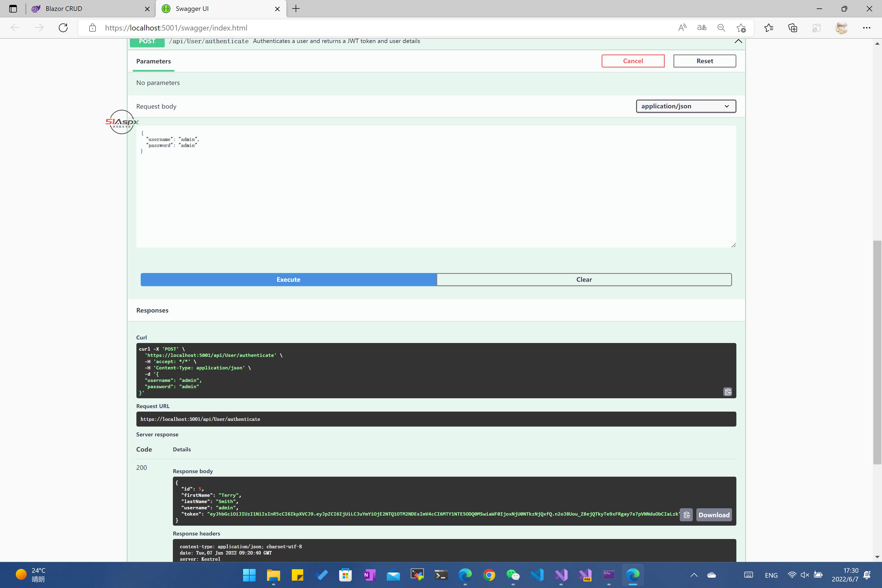Click the Clear button
Viewport: 882px width, 588px height.
click(584, 279)
